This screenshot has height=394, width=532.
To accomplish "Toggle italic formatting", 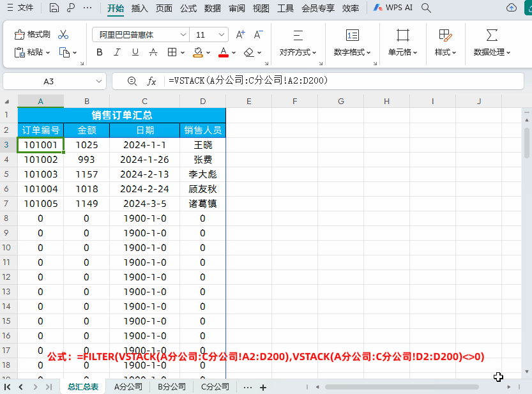I will [117, 52].
